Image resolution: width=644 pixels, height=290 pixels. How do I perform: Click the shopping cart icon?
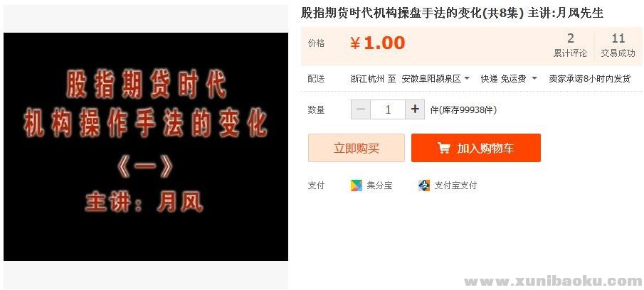point(443,148)
